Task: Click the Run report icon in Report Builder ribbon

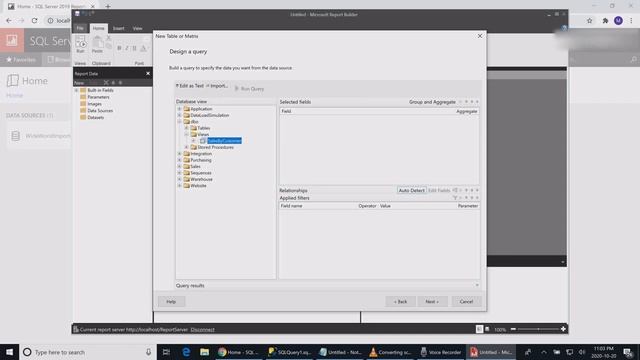Action: coord(80,42)
